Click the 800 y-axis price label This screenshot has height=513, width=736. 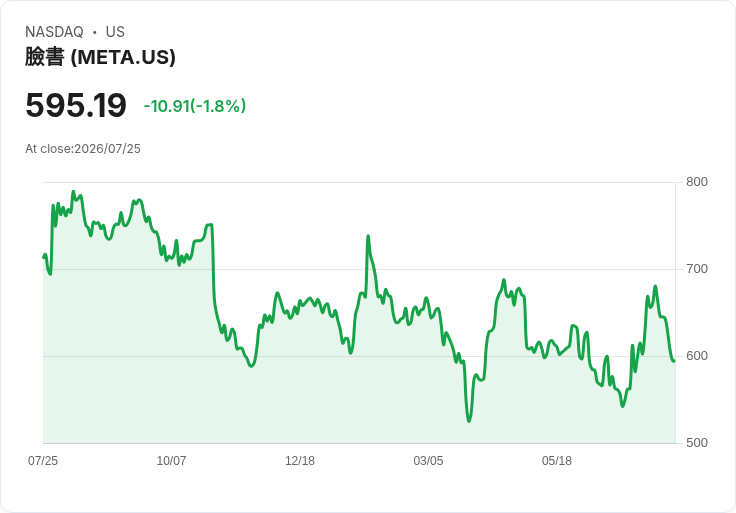(x=697, y=182)
